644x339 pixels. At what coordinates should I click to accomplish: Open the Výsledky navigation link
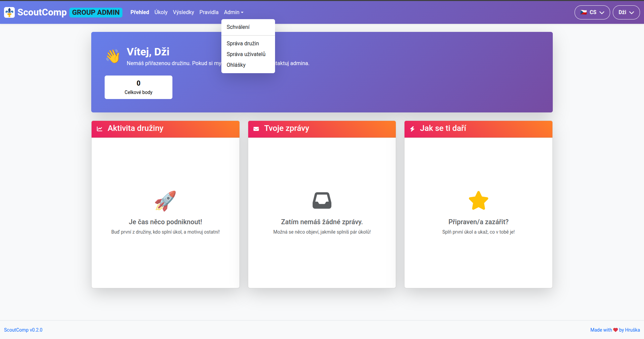(x=183, y=12)
